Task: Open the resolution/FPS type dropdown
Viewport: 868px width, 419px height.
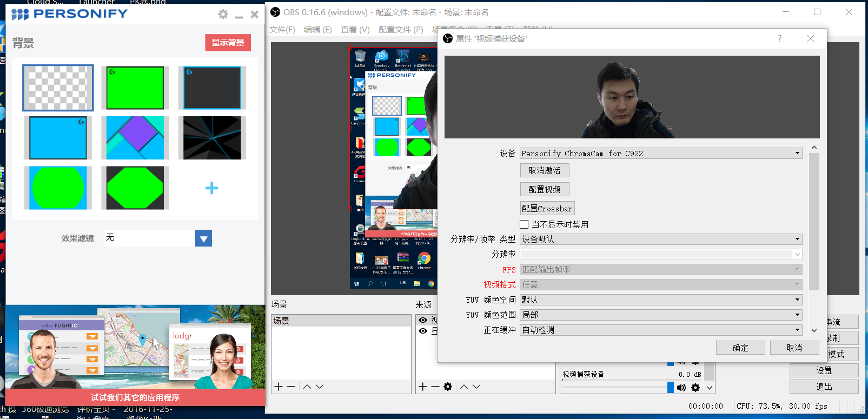Action: 661,239
